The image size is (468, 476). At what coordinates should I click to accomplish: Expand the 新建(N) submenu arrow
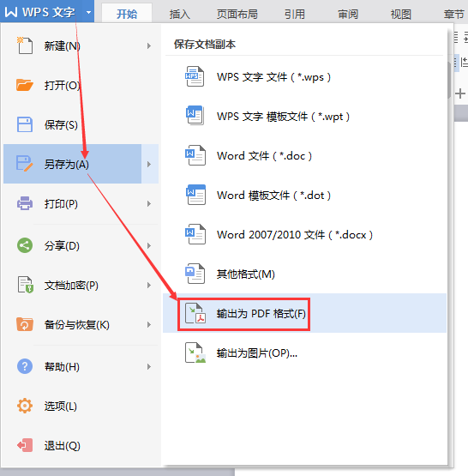[149, 45]
